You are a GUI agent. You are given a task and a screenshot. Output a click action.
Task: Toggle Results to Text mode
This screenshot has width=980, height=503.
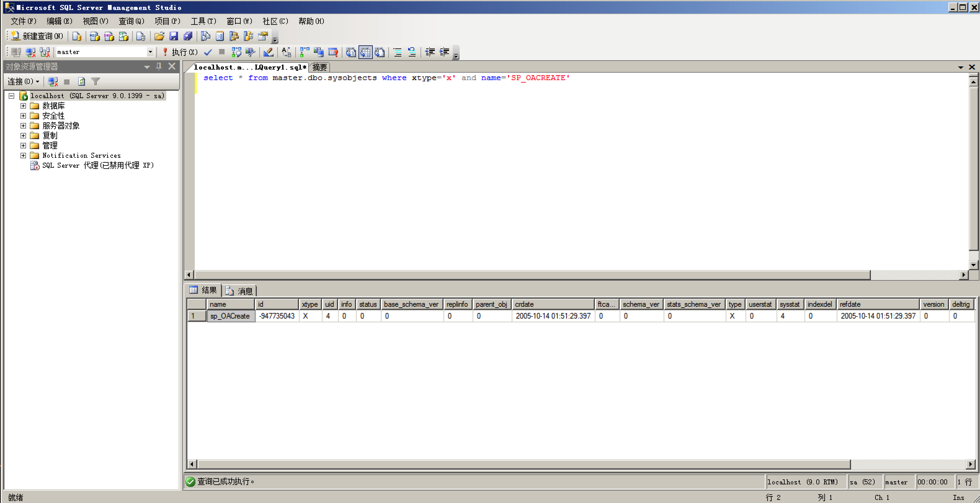tap(351, 52)
